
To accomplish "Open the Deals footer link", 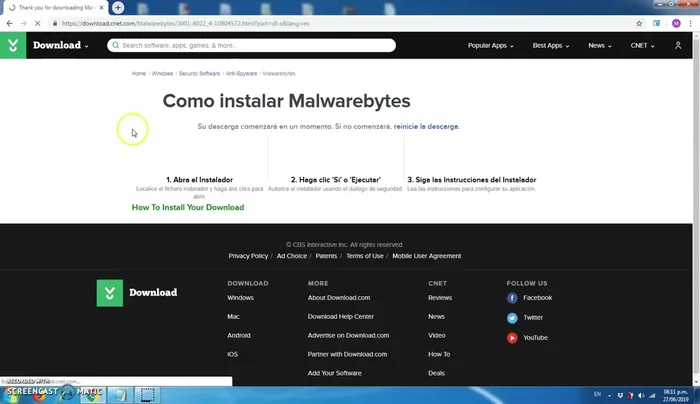I will pos(436,373).
